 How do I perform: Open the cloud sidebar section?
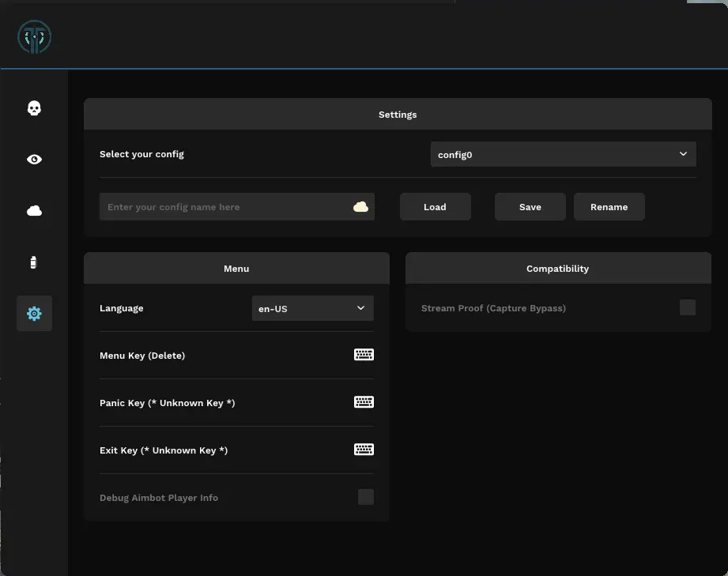click(34, 211)
